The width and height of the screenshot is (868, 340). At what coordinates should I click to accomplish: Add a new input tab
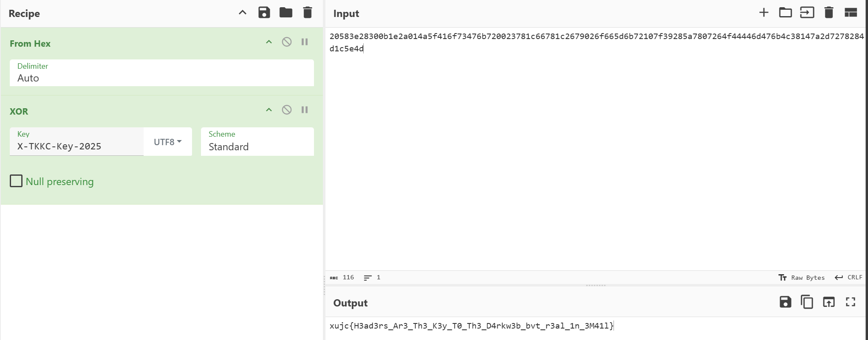[763, 13]
